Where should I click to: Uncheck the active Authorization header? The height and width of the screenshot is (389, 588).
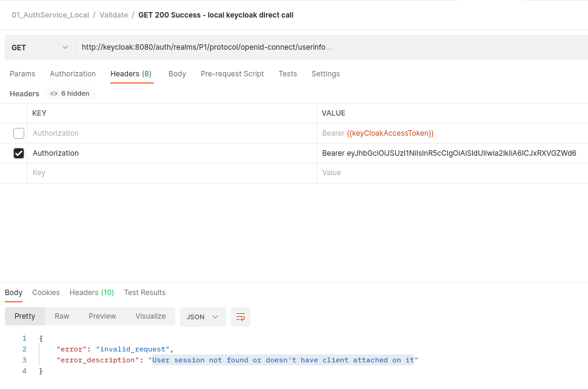(x=18, y=153)
